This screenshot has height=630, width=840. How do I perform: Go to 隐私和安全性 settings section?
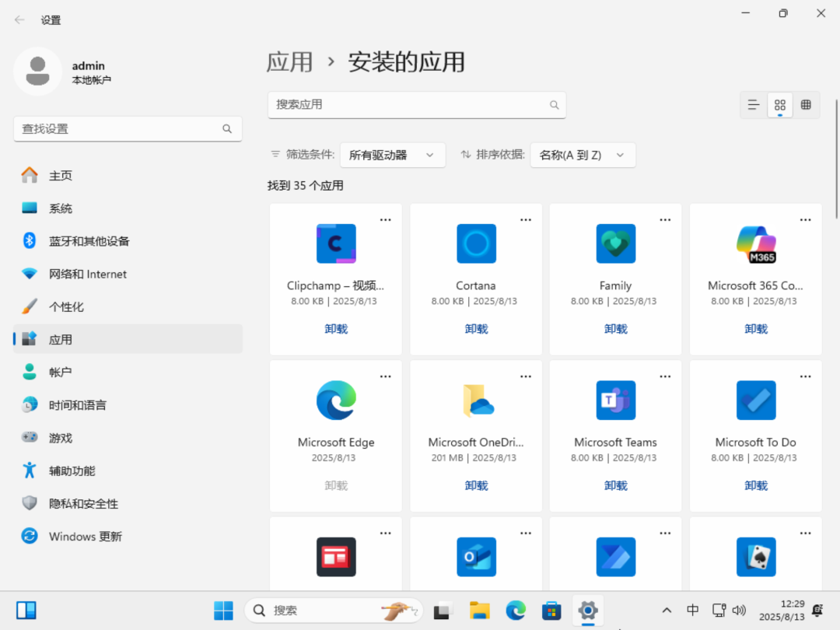pos(83,504)
